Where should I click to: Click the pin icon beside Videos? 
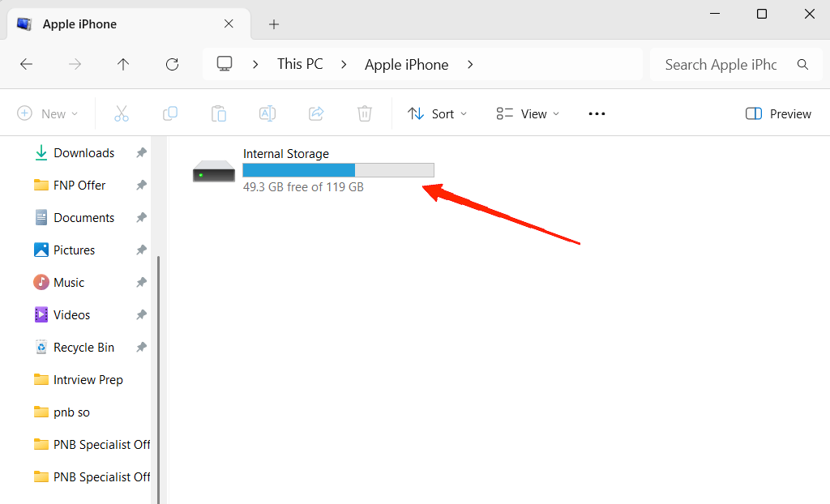point(141,315)
